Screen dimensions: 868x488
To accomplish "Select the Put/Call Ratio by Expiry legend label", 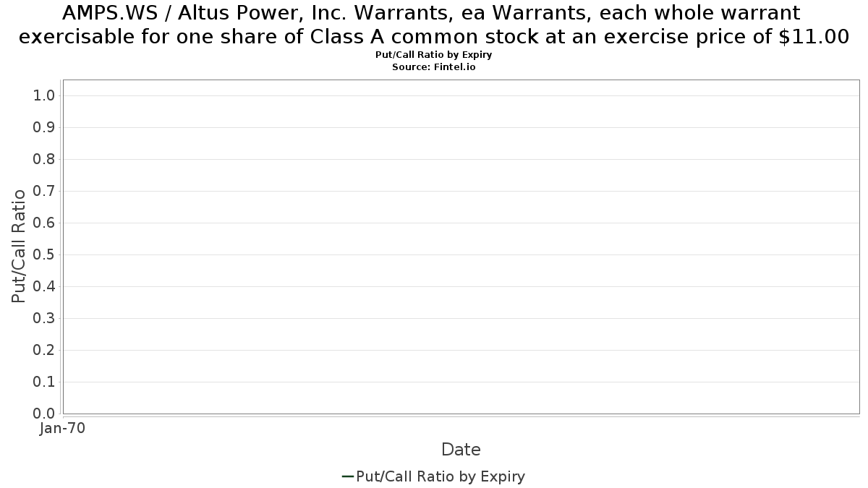I will point(441,476).
